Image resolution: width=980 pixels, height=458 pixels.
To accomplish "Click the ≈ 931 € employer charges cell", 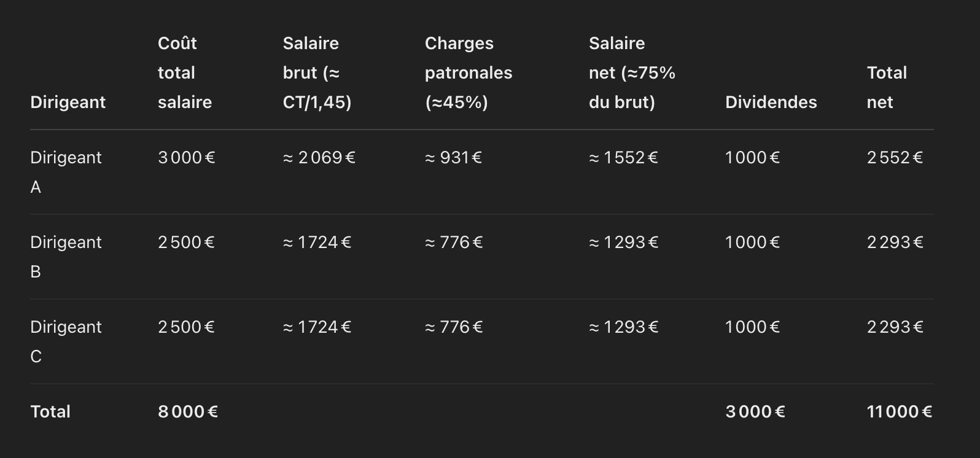I will click(453, 158).
